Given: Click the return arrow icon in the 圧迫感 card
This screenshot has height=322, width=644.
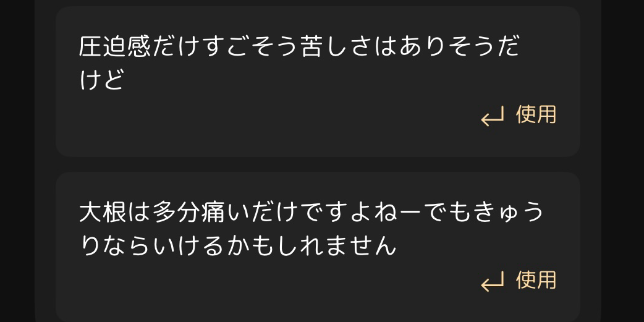Looking at the screenshot, I should (x=493, y=116).
